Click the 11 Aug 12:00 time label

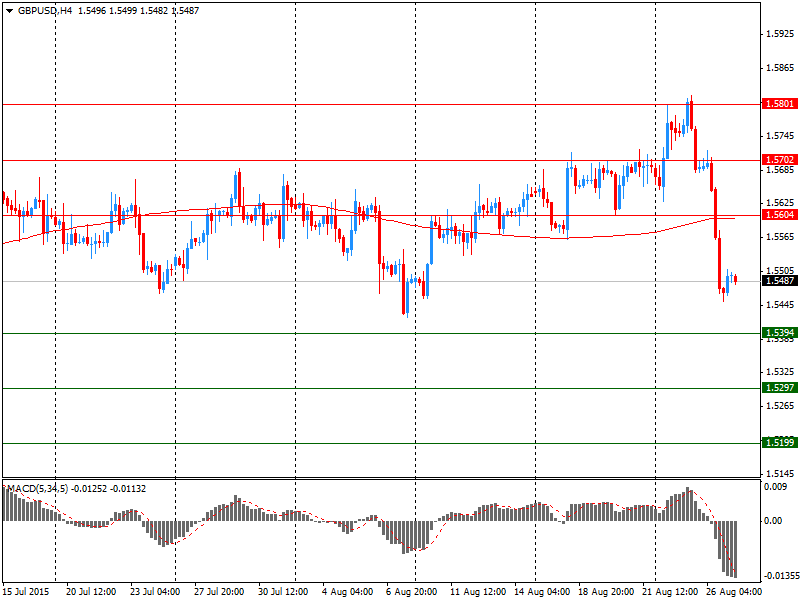478,592
